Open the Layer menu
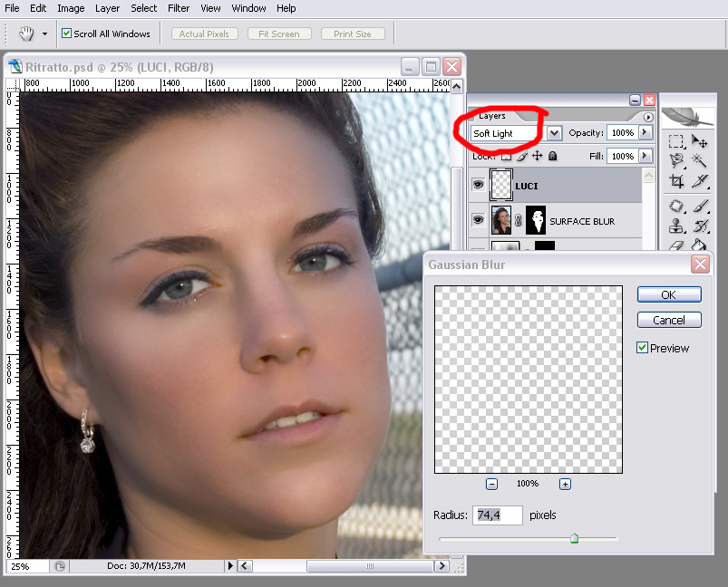This screenshot has height=587, width=728. pyautogui.click(x=107, y=8)
